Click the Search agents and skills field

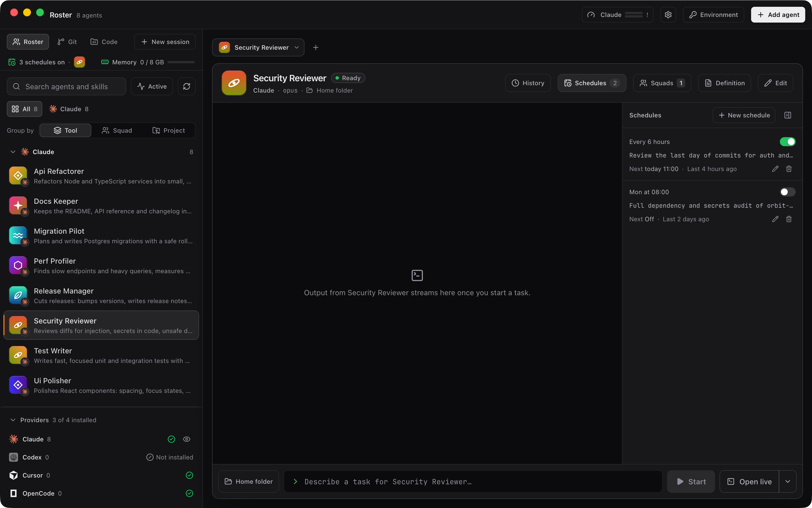(x=67, y=87)
